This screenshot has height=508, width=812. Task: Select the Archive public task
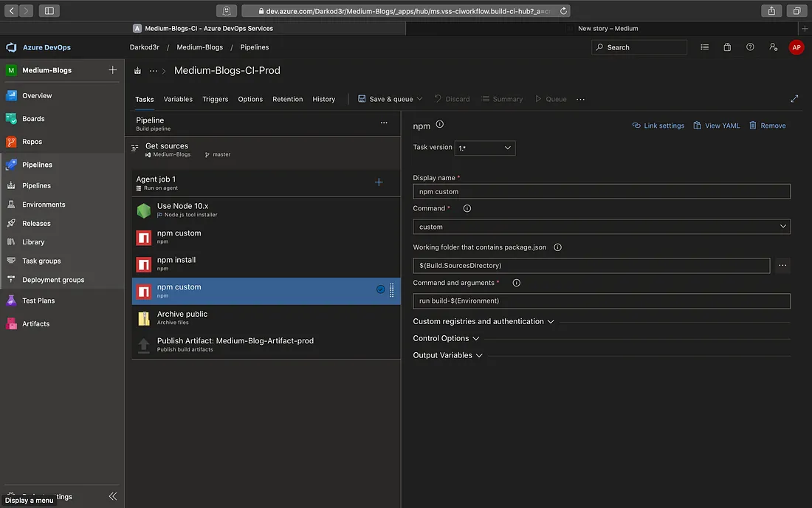tap(266, 318)
